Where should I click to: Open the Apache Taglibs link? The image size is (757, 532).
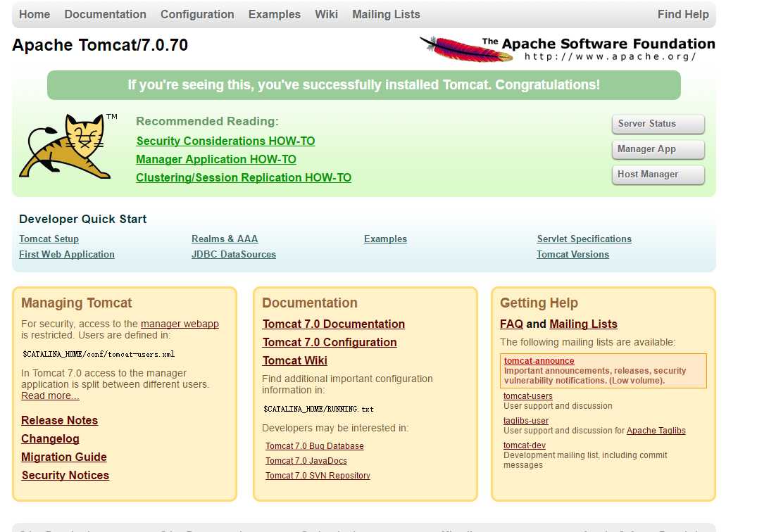(656, 431)
